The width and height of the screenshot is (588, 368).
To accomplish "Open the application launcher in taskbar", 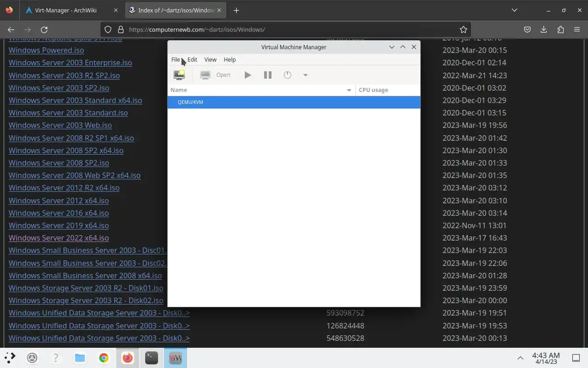I will click(x=10, y=357).
